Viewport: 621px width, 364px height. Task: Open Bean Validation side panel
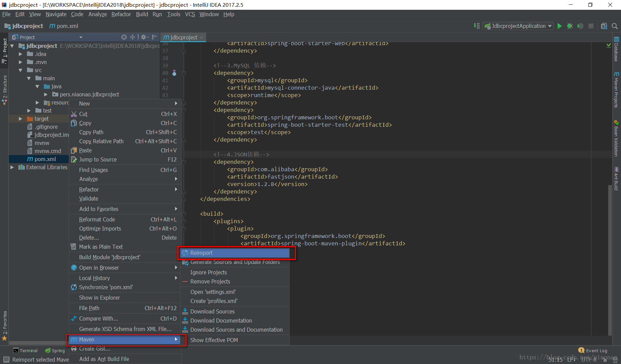(x=617, y=138)
